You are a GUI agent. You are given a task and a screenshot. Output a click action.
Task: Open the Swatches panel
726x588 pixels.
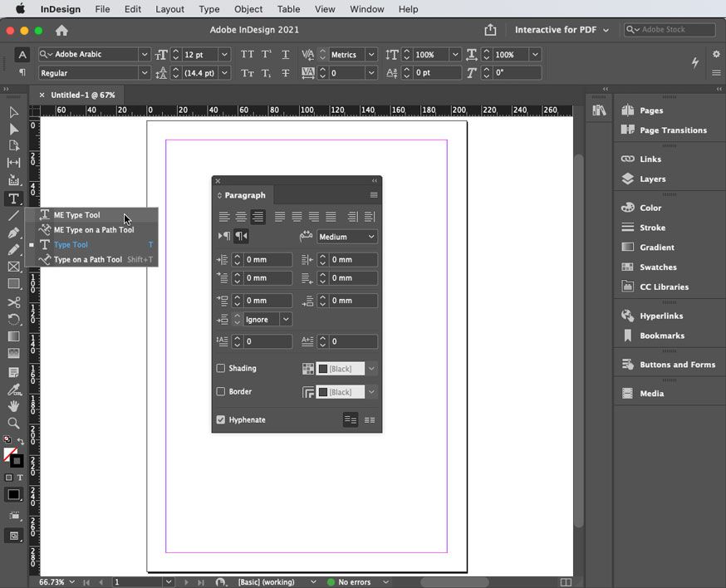(658, 267)
